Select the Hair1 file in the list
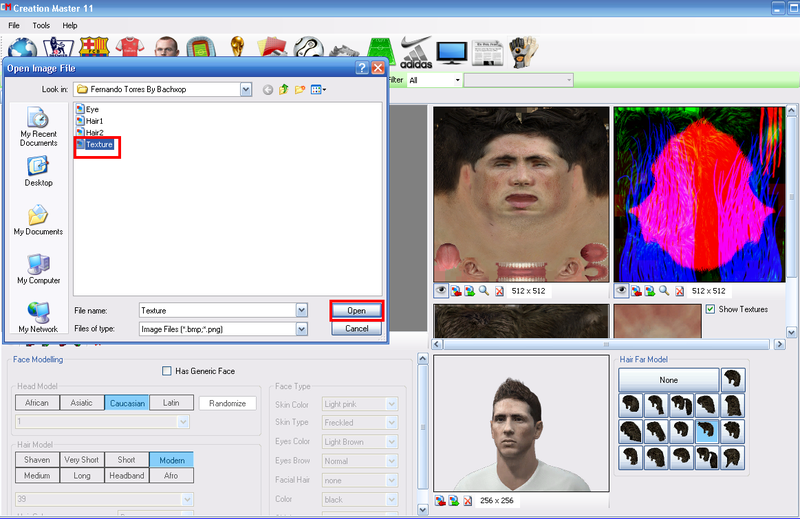 94,121
